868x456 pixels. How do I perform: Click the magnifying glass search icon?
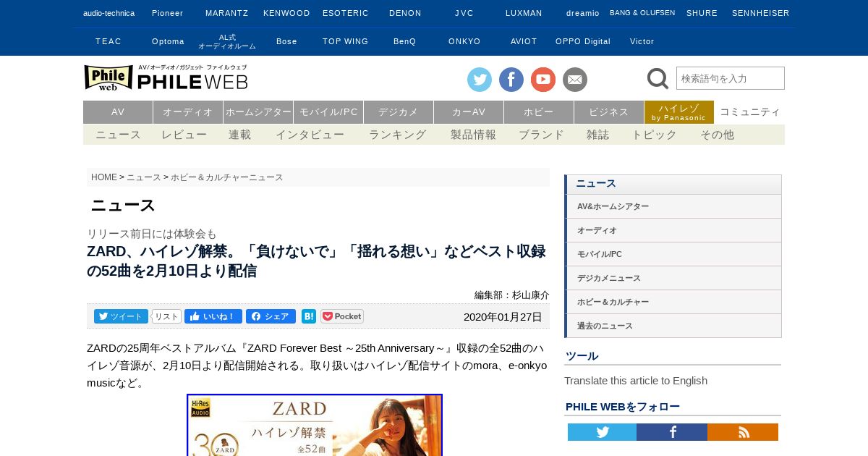click(x=658, y=78)
